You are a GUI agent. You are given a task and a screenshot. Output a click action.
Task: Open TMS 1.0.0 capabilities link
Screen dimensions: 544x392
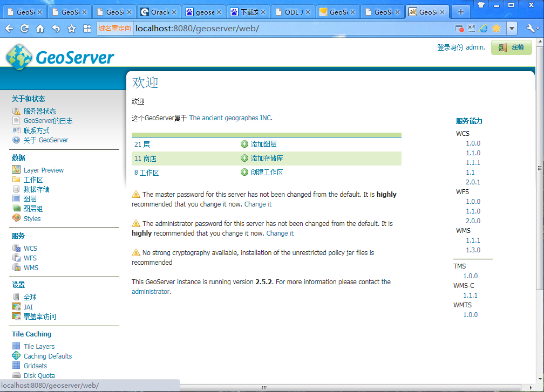471,276
